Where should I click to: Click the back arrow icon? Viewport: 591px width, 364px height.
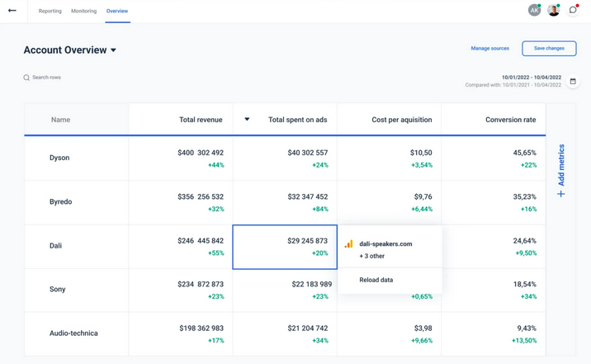click(x=12, y=11)
